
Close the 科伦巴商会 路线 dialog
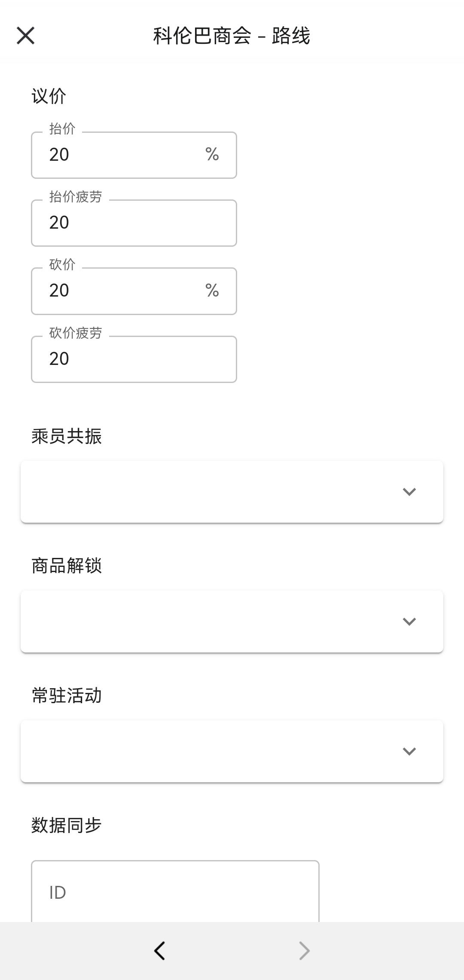pyautogui.click(x=26, y=35)
